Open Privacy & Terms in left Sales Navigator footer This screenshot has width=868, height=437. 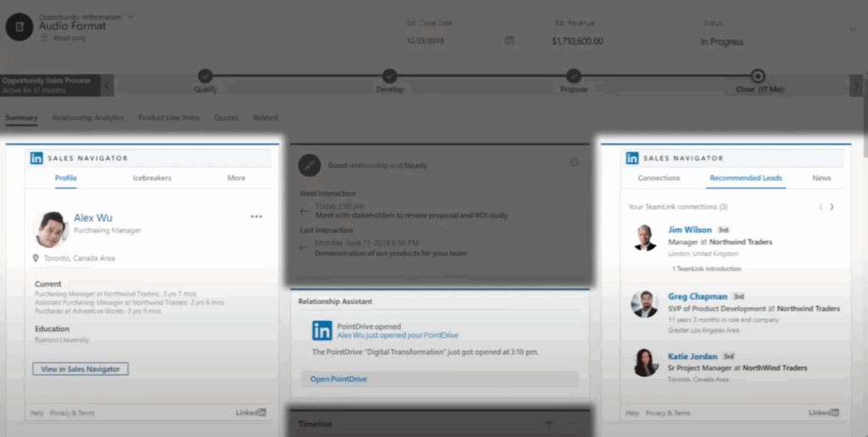(x=72, y=412)
